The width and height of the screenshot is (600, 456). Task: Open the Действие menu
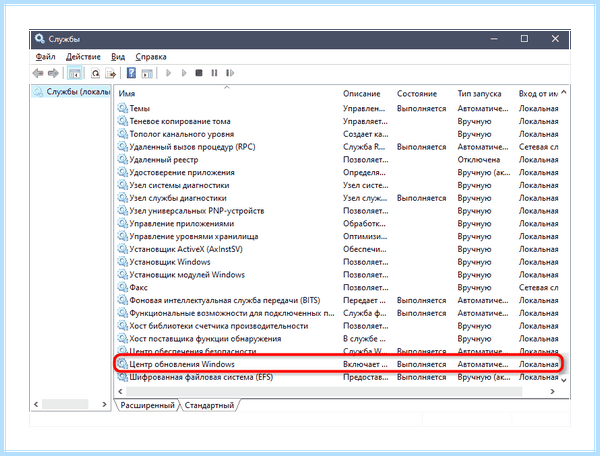[83, 57]
